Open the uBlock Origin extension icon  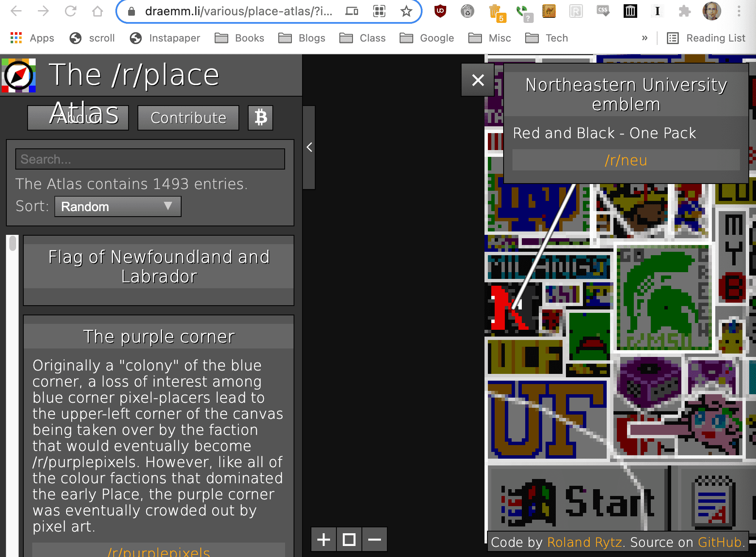[440, 11]
